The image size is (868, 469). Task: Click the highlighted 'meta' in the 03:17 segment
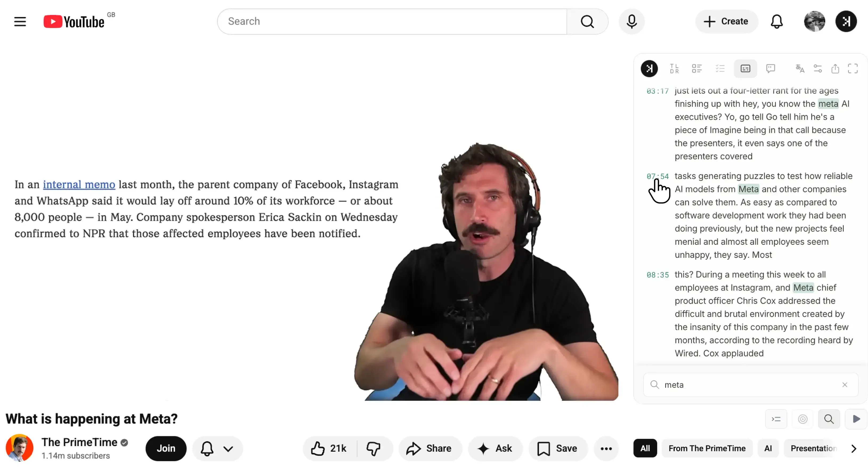point(828,104)
